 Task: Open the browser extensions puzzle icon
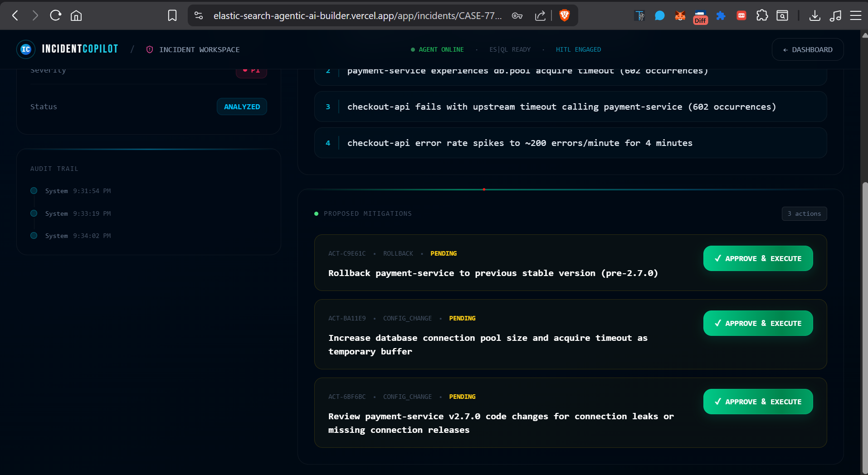(762, 15)
